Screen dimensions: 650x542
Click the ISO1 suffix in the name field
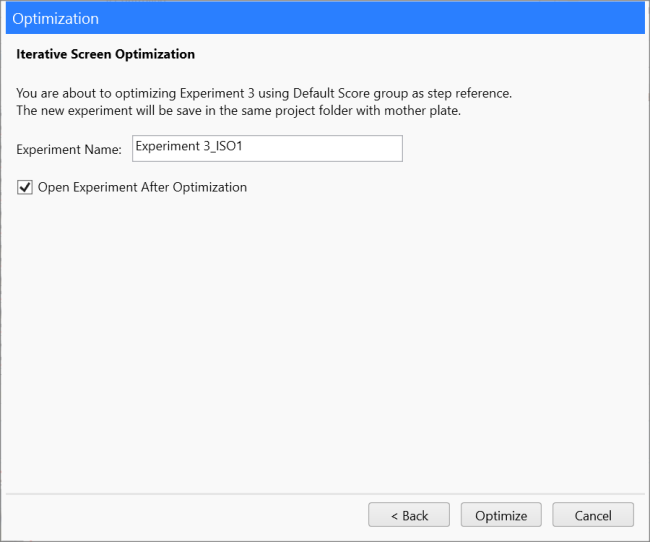point(229,146)
